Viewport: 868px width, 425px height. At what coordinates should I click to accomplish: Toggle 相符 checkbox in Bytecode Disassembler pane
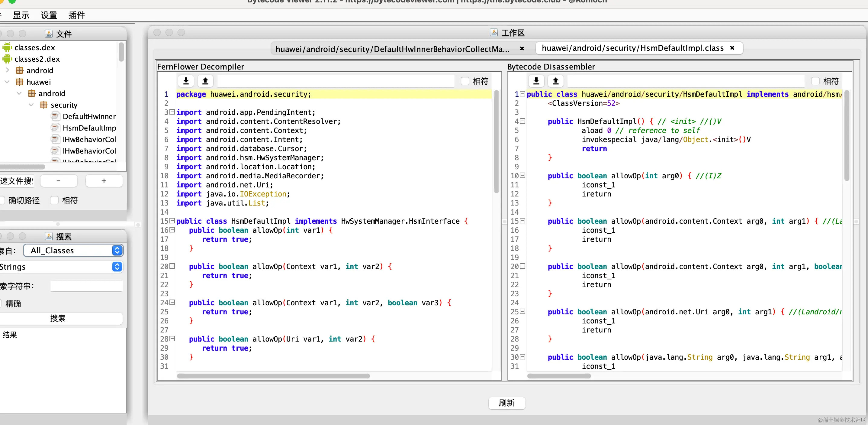tap(815, 81)
